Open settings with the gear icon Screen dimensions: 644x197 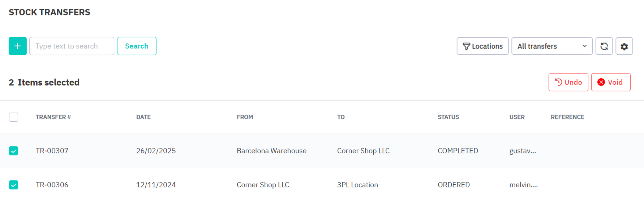(624, 46)
